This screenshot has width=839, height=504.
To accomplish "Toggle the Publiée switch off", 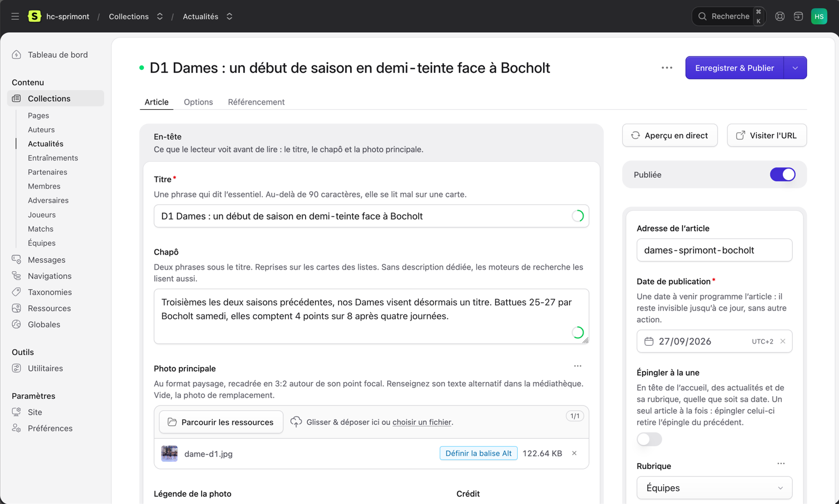I will (782, 174).
